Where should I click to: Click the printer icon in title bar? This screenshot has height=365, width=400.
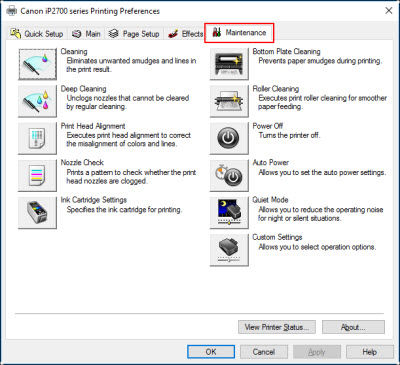pyautogui.click(x=12, y=11)
